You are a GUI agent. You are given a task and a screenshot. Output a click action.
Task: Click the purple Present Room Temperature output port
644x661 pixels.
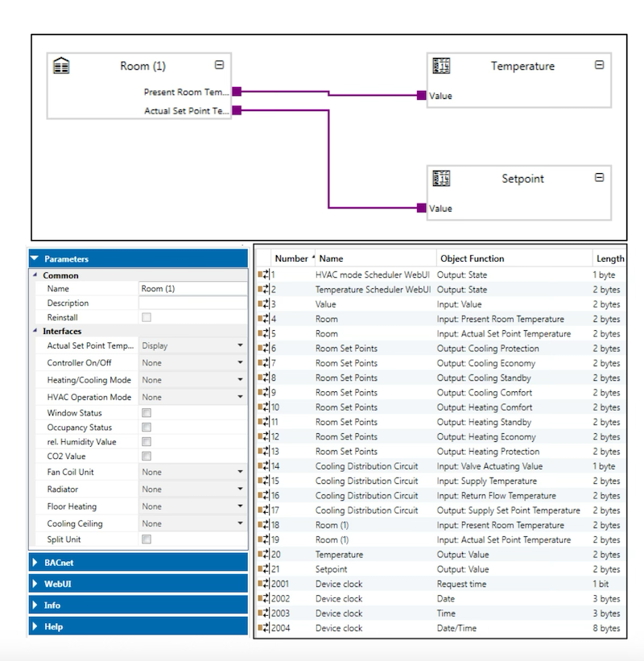(237, 92)
